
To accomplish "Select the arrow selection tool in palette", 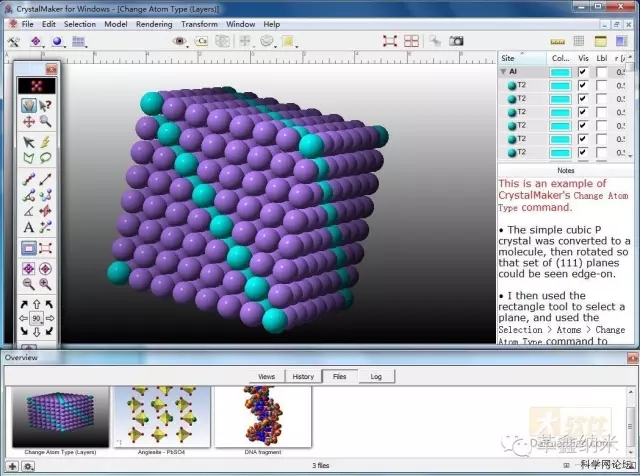I will click(x=28, y=141).
